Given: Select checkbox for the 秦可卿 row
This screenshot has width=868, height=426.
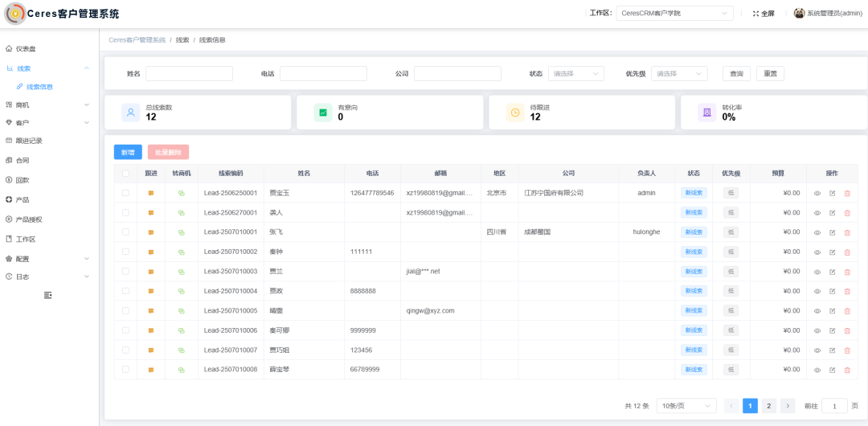Looking at the screenshot, I should click(125, 330).
